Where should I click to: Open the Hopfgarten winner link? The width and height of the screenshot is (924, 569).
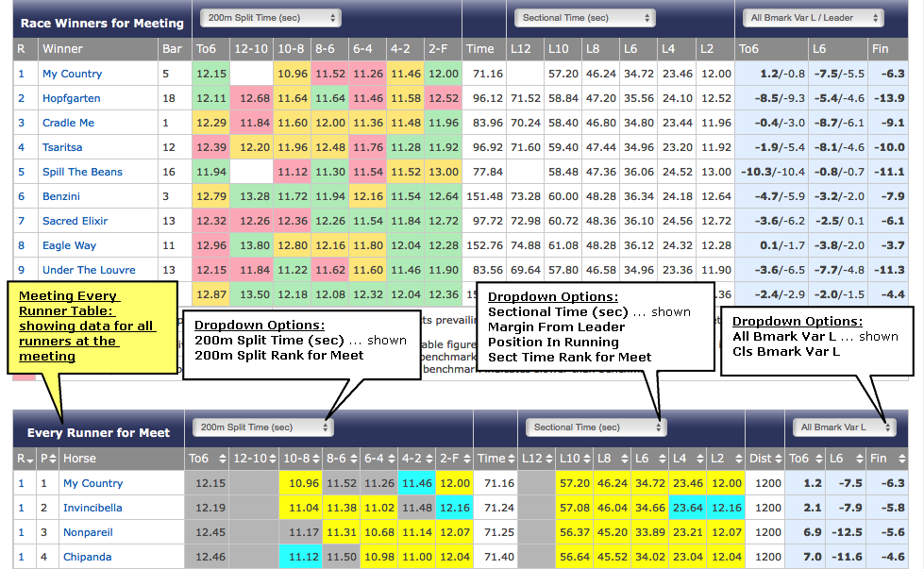[x=71, y=98]
